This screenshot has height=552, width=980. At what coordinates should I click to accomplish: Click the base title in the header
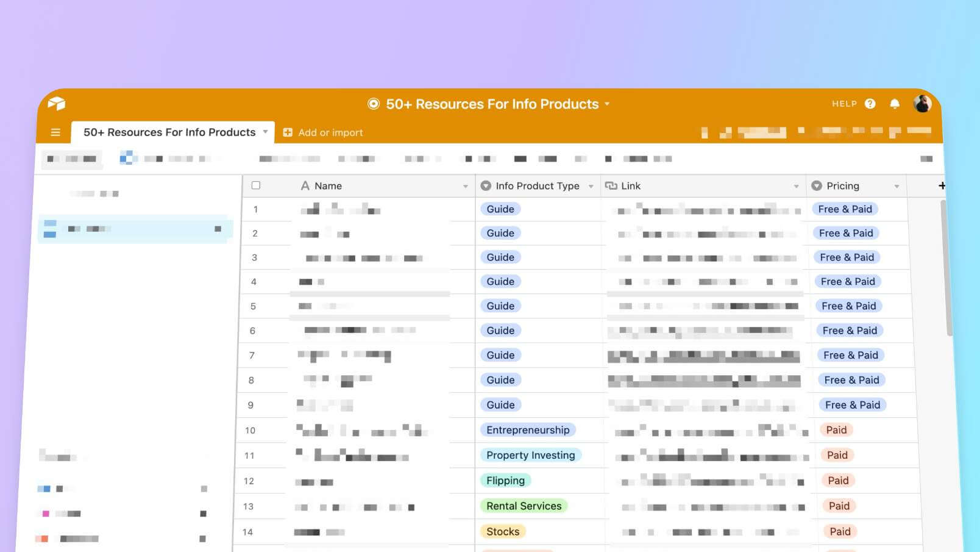[x=492, y=104]
